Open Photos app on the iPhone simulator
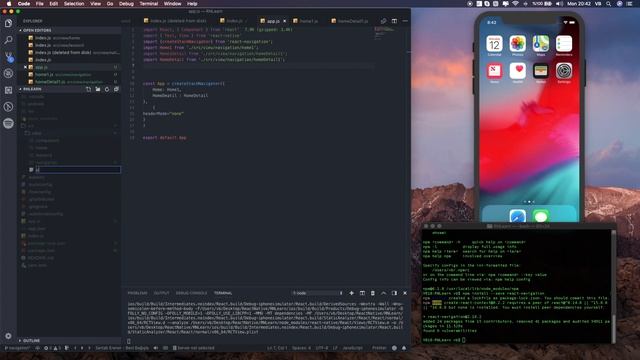 pos(518,44)
